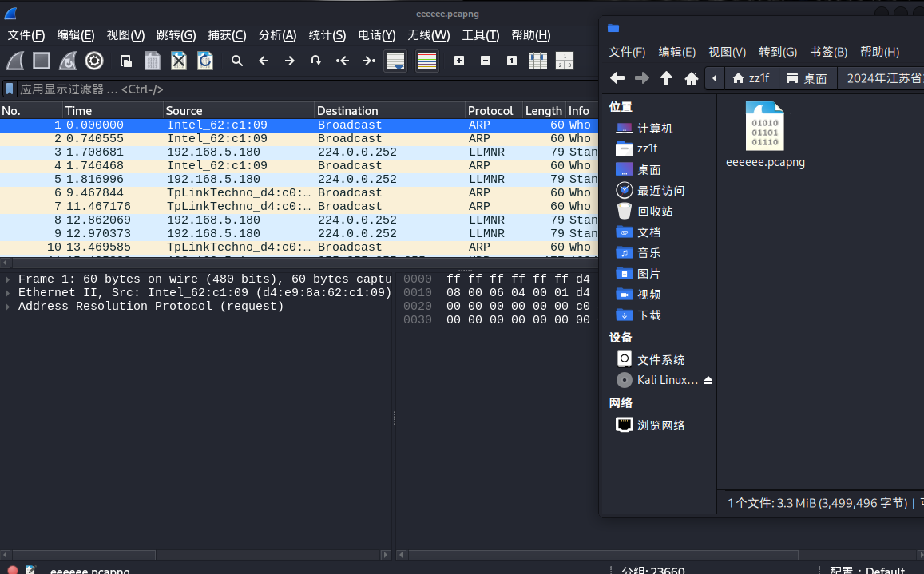Toggle packet colorization rules button
924x574 pixels.
click(x=427, y=61)
